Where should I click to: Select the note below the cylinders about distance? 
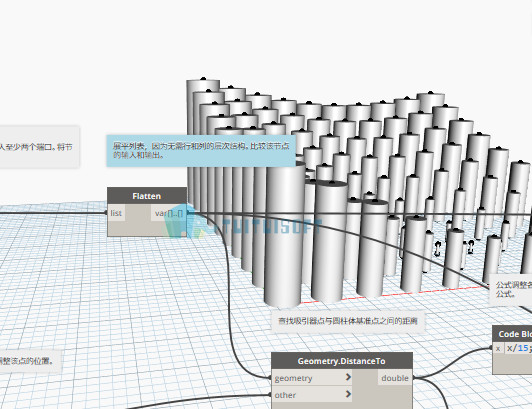click(x=348, y=321)
